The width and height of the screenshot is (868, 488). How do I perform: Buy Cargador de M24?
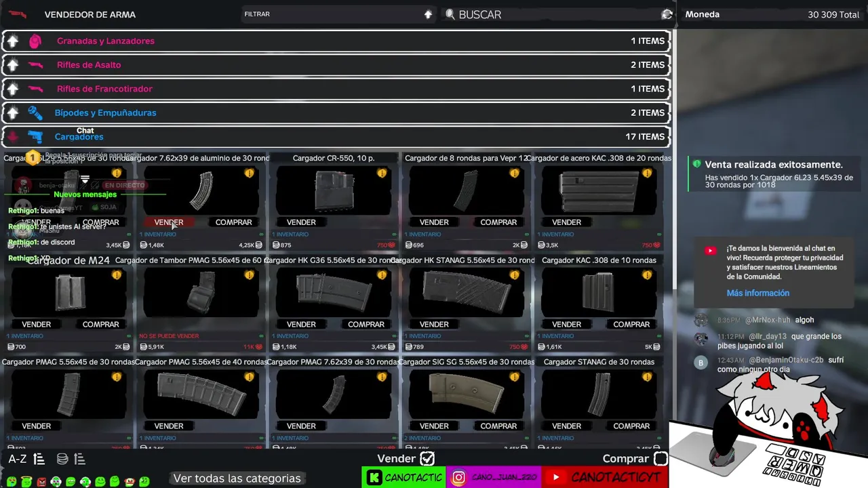click(x=100, y=325)
